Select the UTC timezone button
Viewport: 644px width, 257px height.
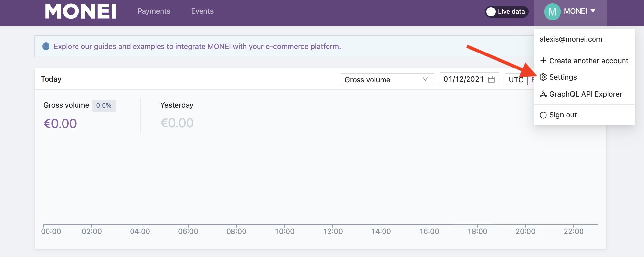pos(516,80)
